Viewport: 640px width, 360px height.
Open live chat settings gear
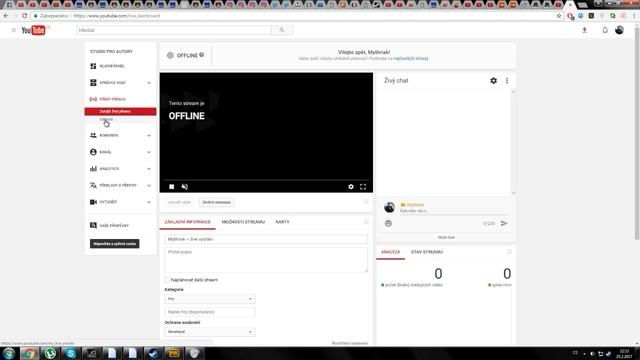[493, 81]
